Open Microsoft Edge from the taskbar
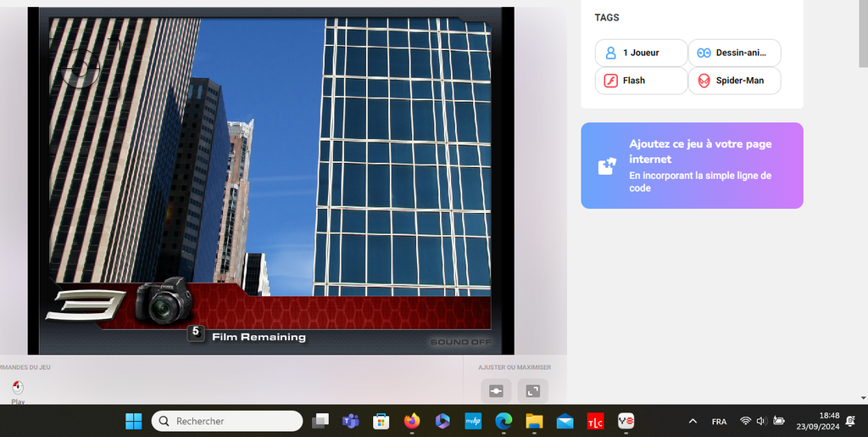The height and width of the screenshot is (437, 868). point(504,421)
